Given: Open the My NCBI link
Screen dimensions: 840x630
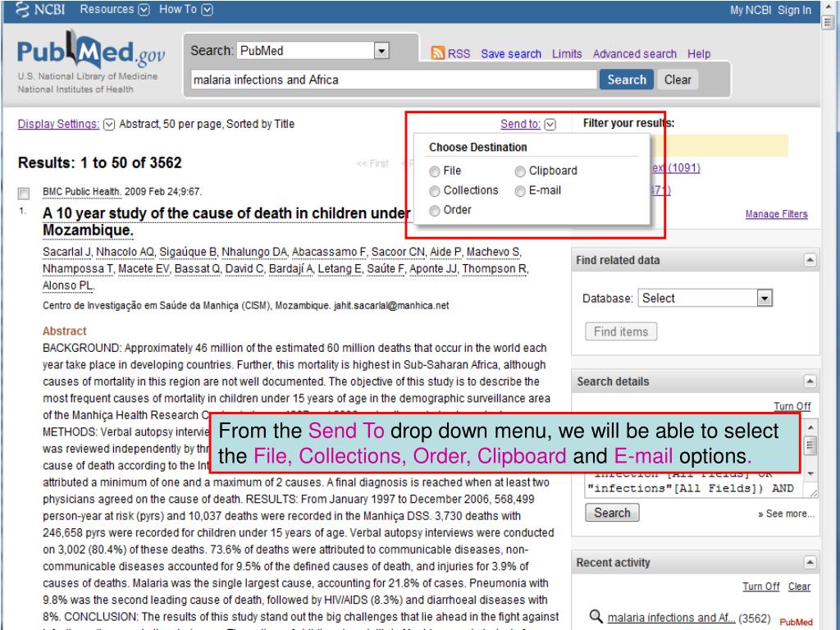Looking at the screenshot, I should coord(751,10).
